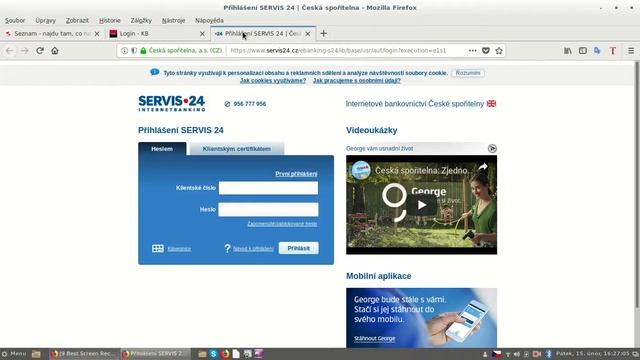Image resolution: width=640 pixels, height=360 pixels.
Task: Open První přihlášení link
Action: pyautogui.click(x=296, y=174)
